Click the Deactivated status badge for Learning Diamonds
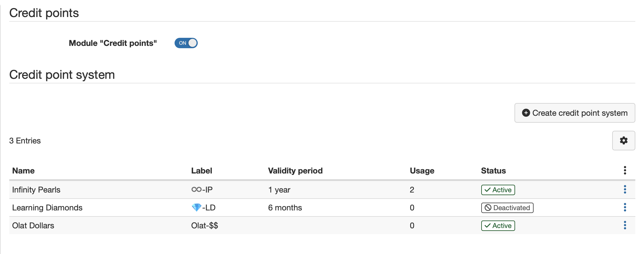The image size is (644, 254). point(507,208)
